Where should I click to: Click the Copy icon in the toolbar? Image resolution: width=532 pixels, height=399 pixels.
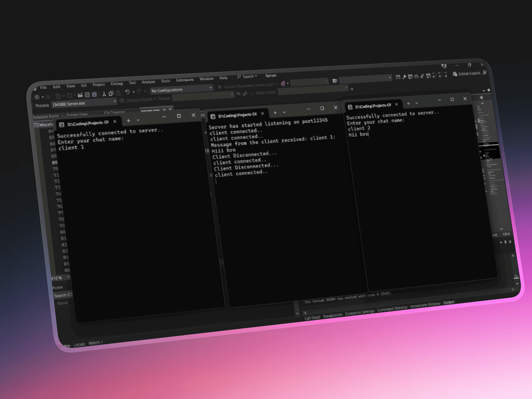click(111, 94)
